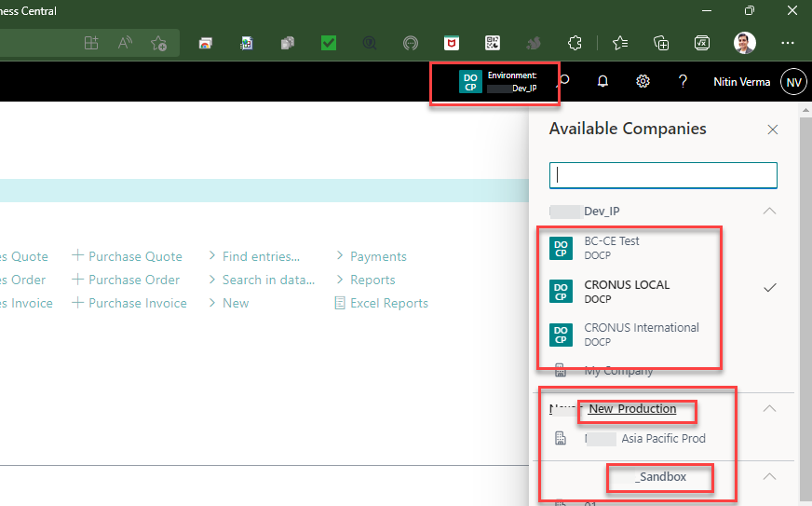
Task: Open browser favorites star icon
Action: (x=620, y=43)
